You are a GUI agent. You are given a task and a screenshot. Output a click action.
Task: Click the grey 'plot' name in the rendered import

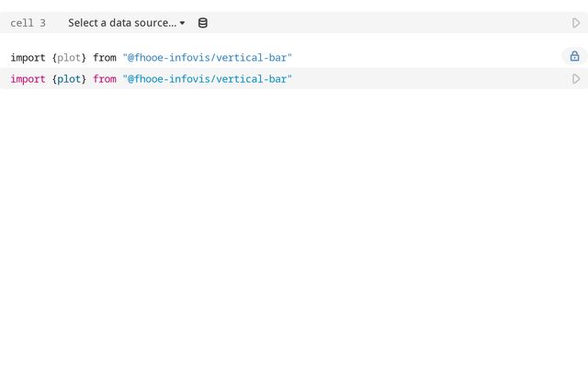point(69,57)
